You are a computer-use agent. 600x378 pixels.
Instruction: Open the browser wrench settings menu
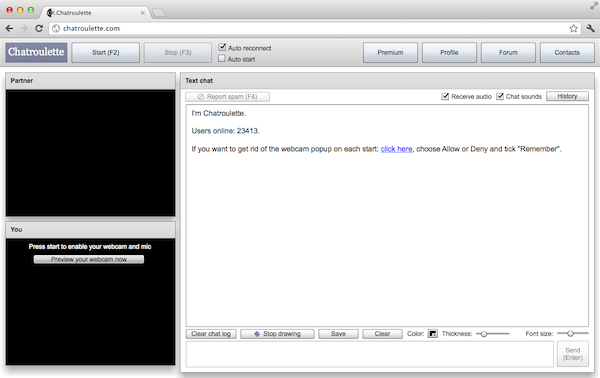tap(590, 28)
